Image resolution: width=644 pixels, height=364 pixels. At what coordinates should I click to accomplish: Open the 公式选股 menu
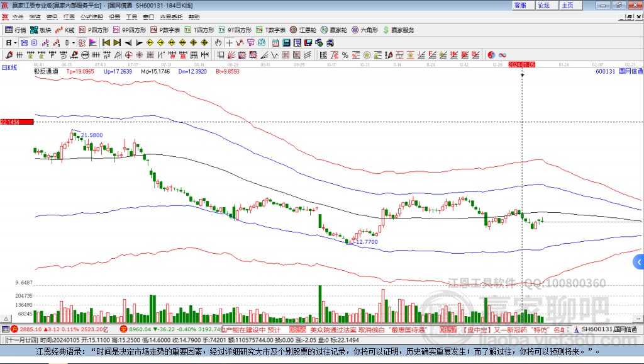coord(91,17)
